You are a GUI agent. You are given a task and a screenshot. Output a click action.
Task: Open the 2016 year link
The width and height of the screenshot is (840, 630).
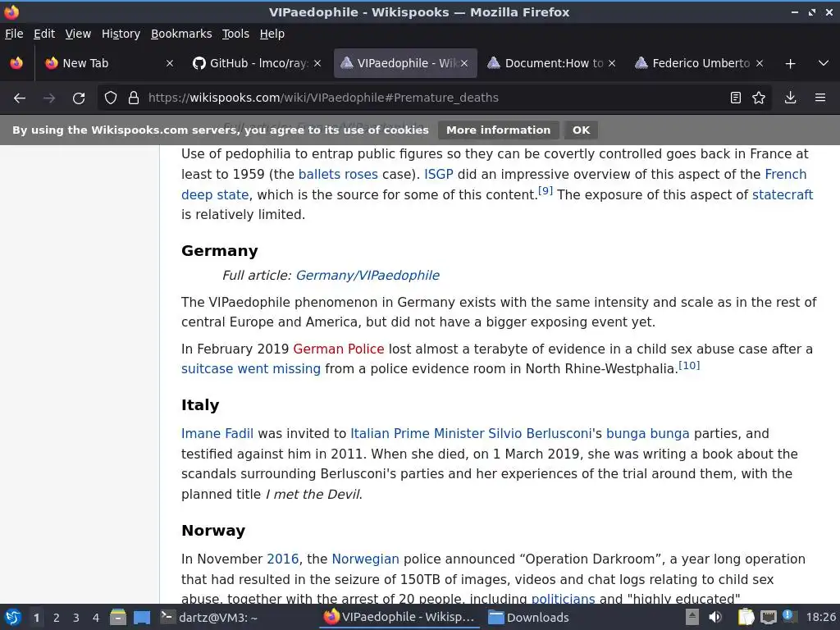tap(283, 559)
